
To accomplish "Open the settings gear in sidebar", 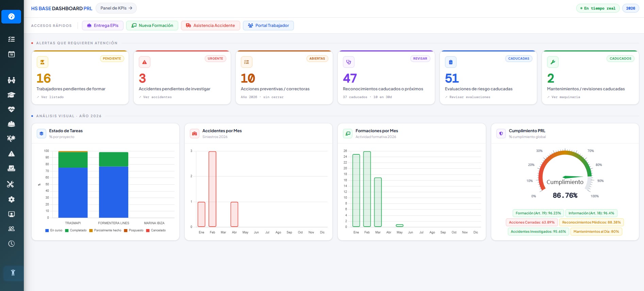I will click(x=11, y=199).
